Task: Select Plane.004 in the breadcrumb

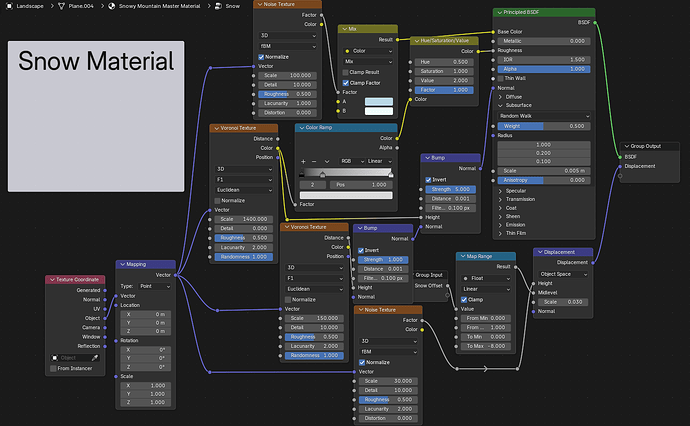Action: pos(81,6)
